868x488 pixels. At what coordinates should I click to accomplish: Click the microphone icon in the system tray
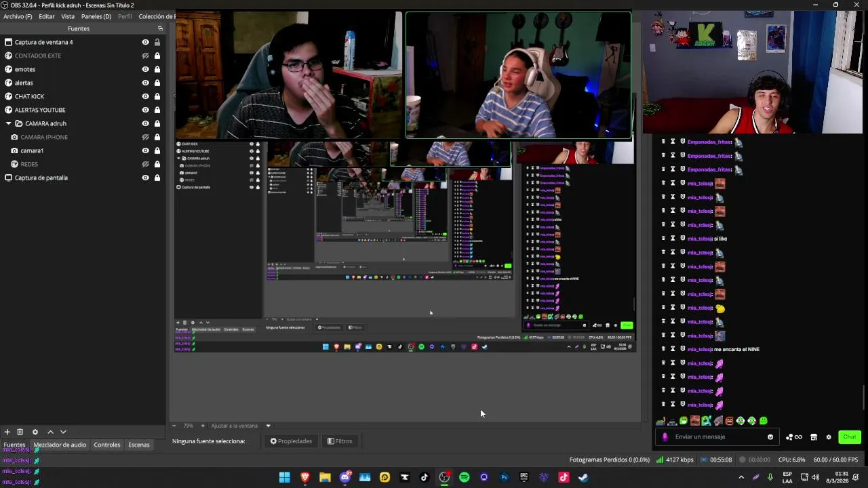point(770,477)
